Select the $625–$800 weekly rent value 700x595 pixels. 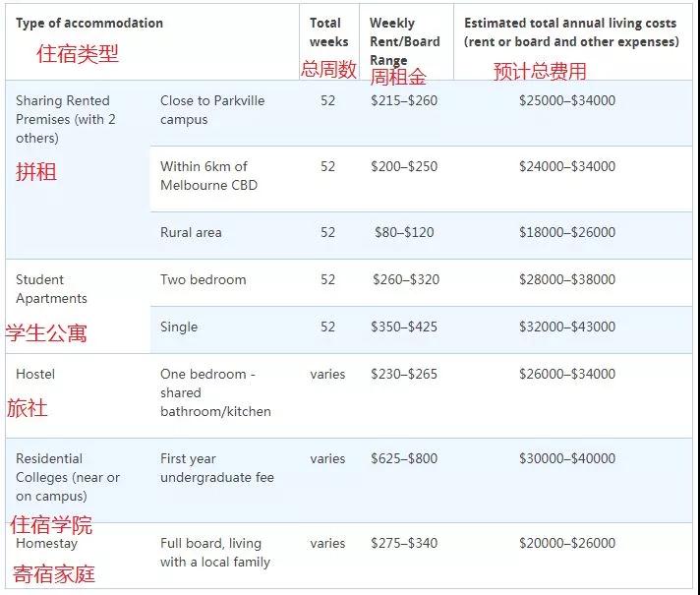[404, 458]
